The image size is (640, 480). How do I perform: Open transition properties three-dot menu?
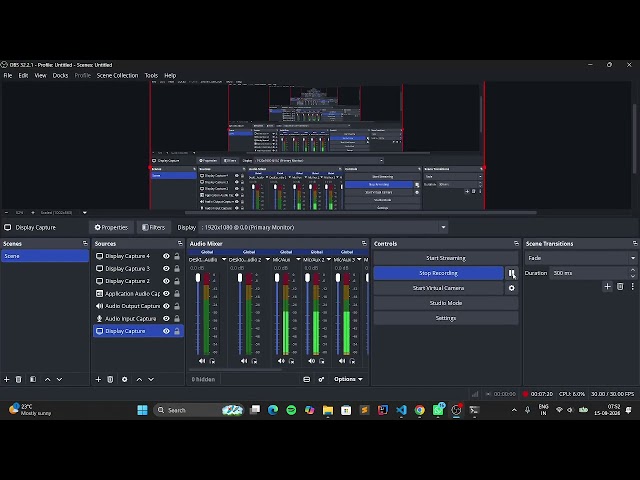pyautogui.click(x=632, y=287)
